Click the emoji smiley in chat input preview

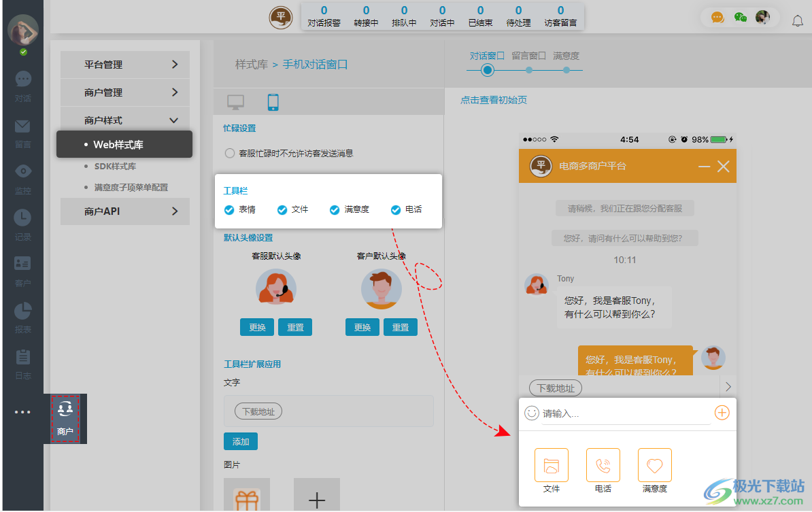[x=531, y=413]
